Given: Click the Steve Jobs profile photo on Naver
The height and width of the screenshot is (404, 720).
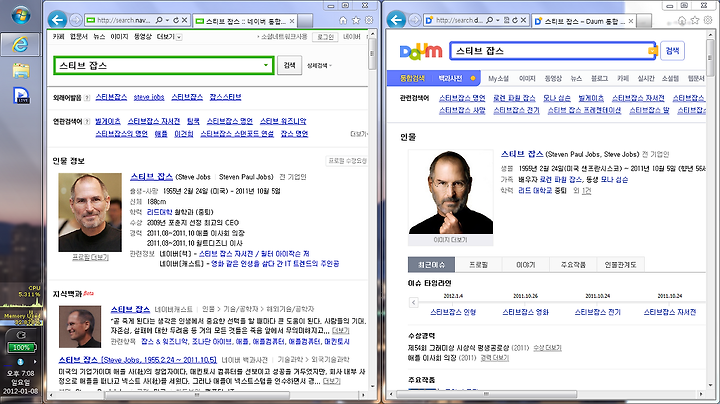Looking at the screenshot, I should pyautogui.click(x=90, y=212).
